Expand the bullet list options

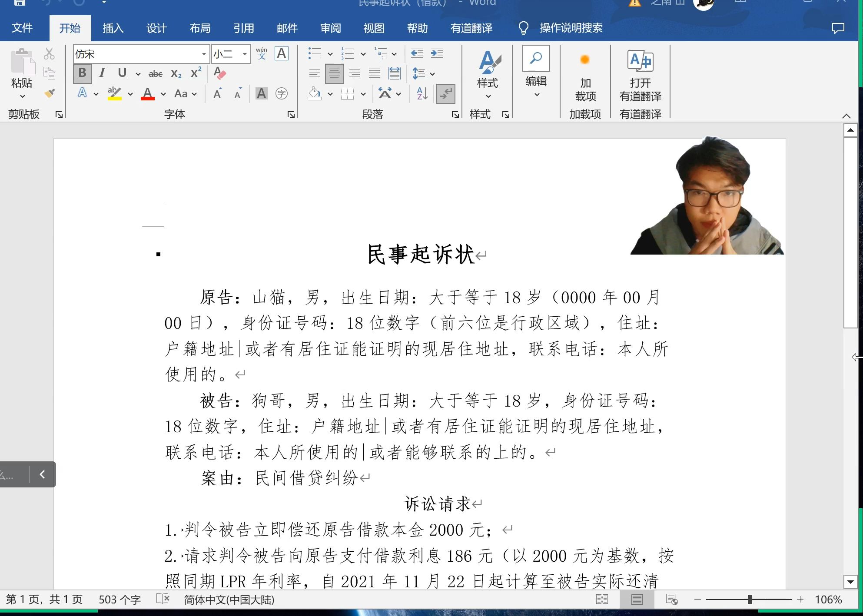tap(330, 54)
